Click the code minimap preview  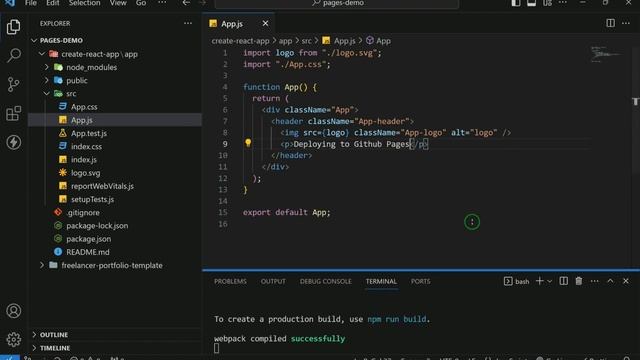coord(606,54)
